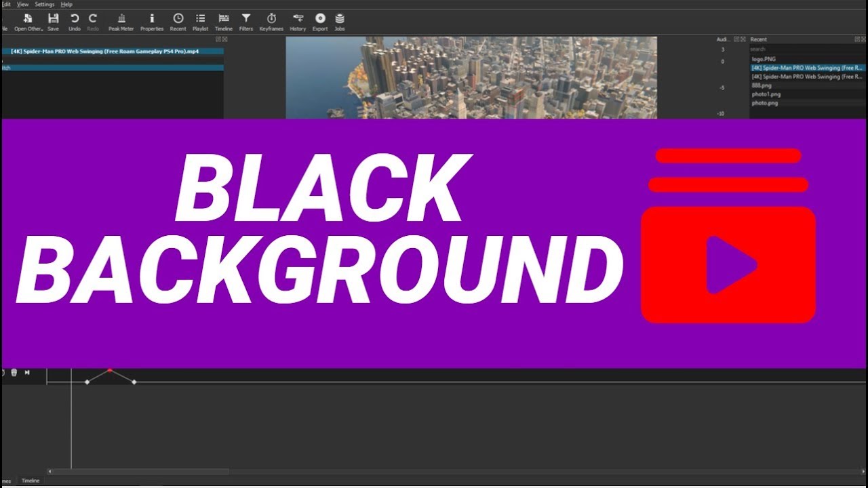This screenshot has height=488, width=868.
Task: Click the Export disc icon
Action: [x=320, y=22]
